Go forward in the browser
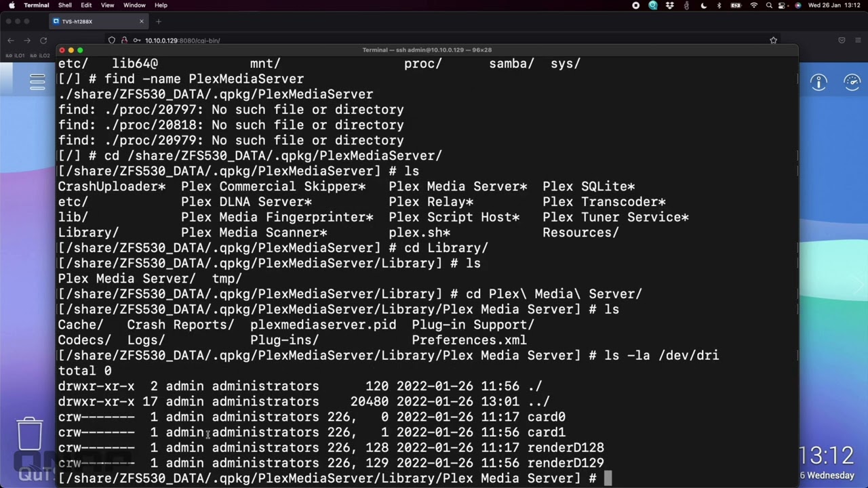868x488 pixels. coord(27,41)
